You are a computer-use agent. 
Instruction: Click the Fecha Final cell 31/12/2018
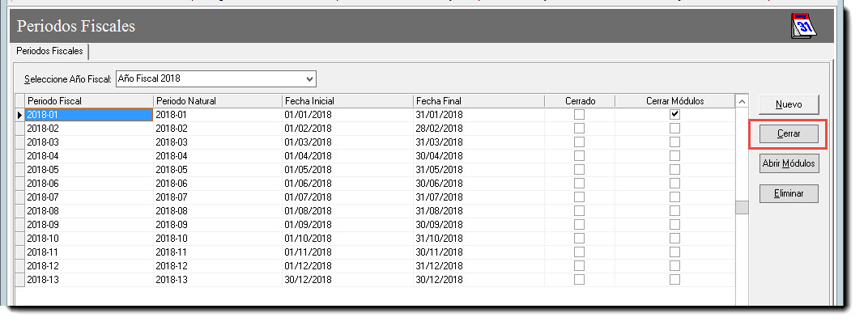479,266
